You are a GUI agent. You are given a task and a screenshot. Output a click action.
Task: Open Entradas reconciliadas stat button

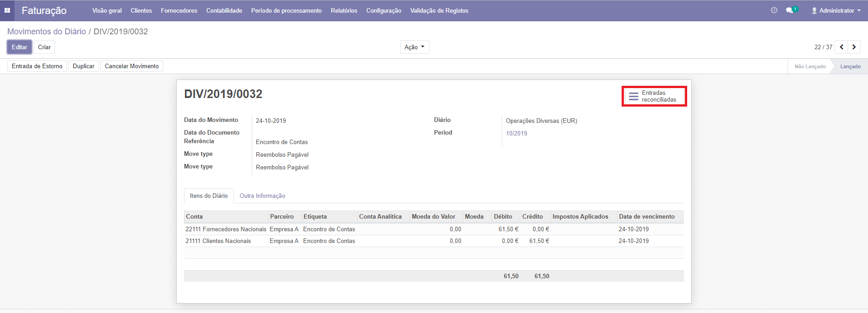coord(654,96)
